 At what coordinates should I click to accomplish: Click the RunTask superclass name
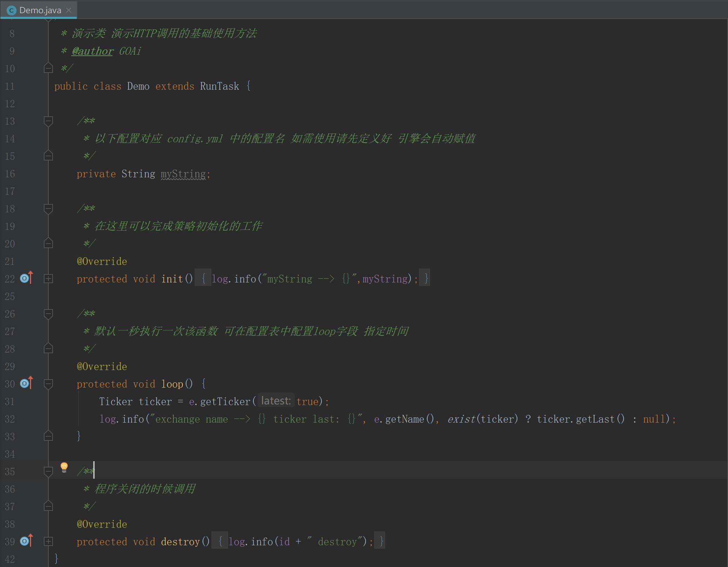coord(219,86)
